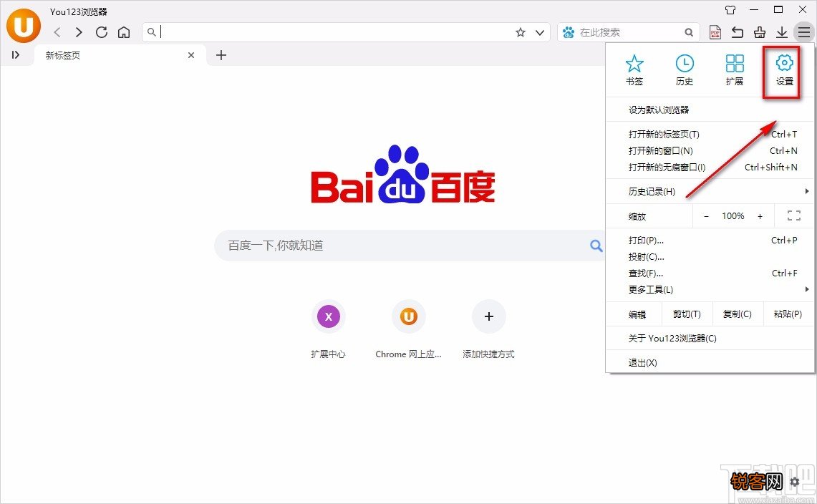Click the 100% zoom value
817x504 pixels.
point(733,216)
